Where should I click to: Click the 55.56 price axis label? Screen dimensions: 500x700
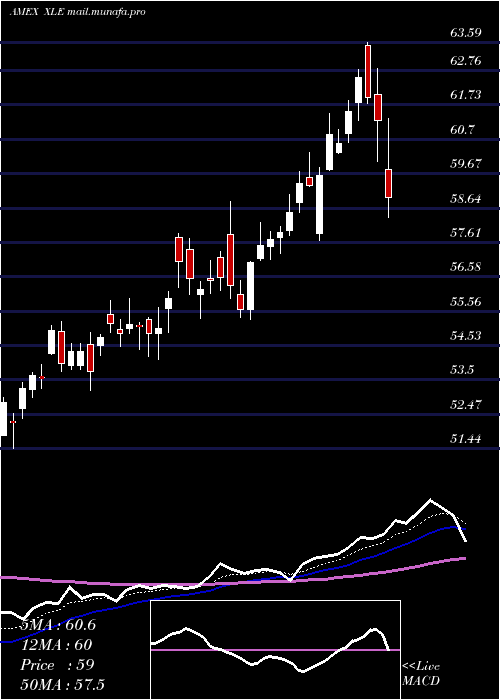point(466,302)
